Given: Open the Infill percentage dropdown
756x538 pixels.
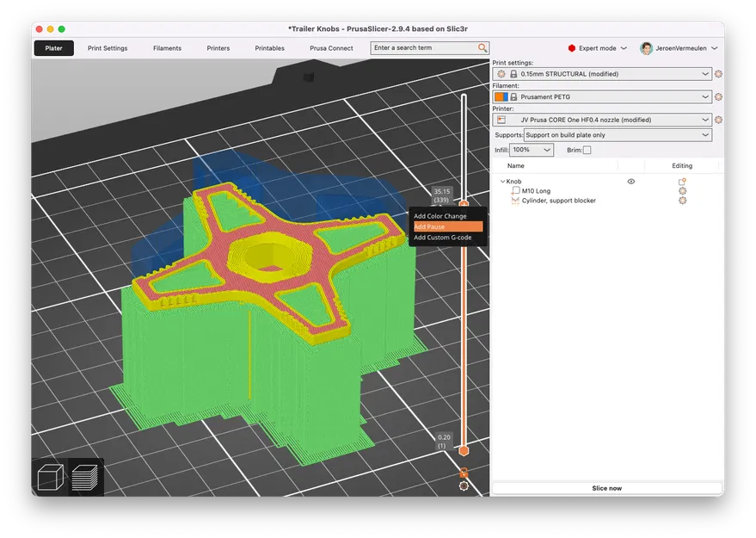Looking at the screenshot, I should point(532,150).
